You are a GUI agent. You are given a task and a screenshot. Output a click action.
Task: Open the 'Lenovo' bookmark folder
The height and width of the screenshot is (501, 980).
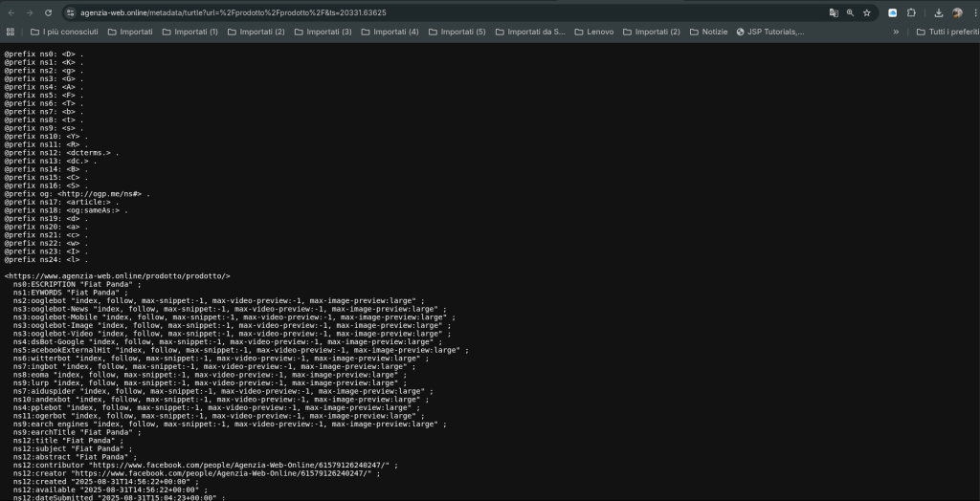click(x=592, y=32)
